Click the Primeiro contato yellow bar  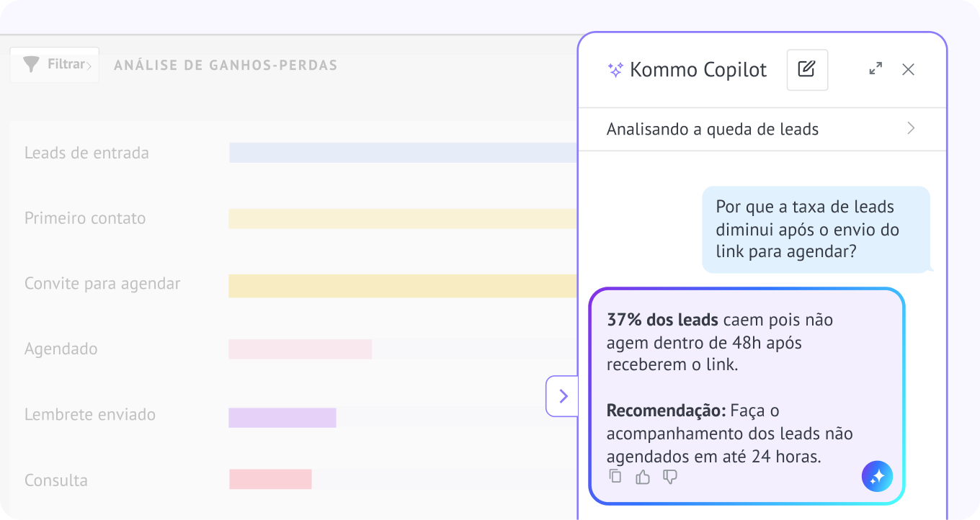pos(403,219)
